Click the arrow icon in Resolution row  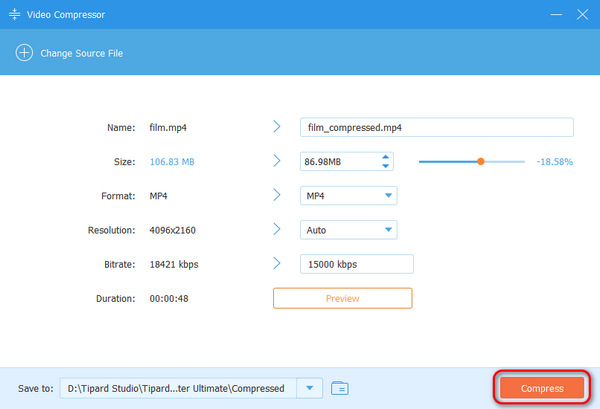(277, 229)
